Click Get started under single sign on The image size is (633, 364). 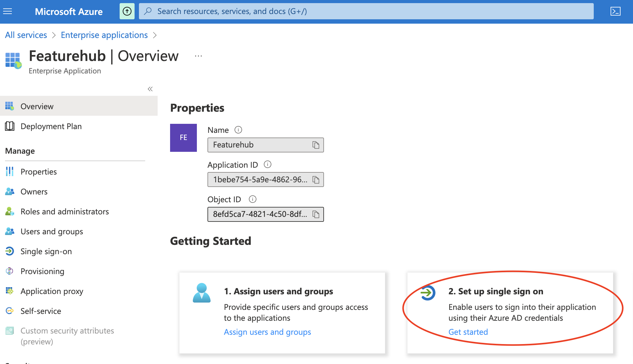click(x=468, y=332)
